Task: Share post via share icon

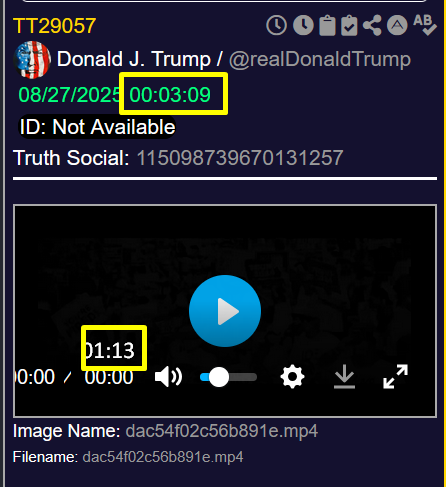Action: [x=372, y=25]
